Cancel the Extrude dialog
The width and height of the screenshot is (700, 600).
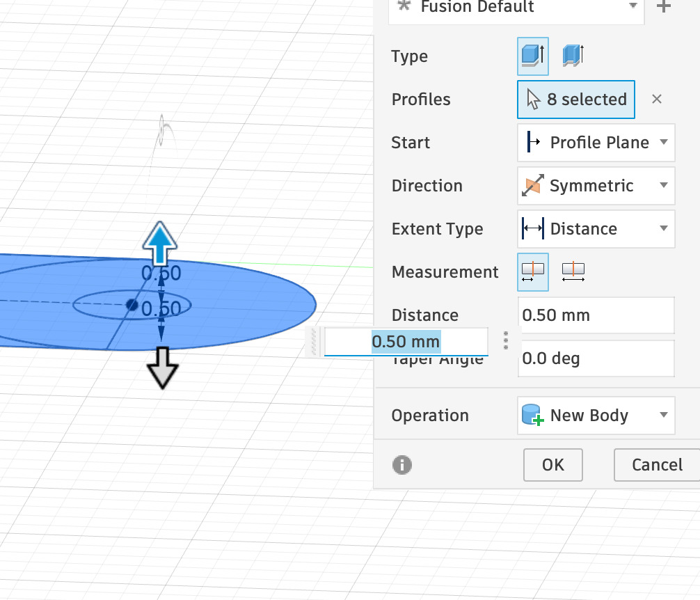658,465
